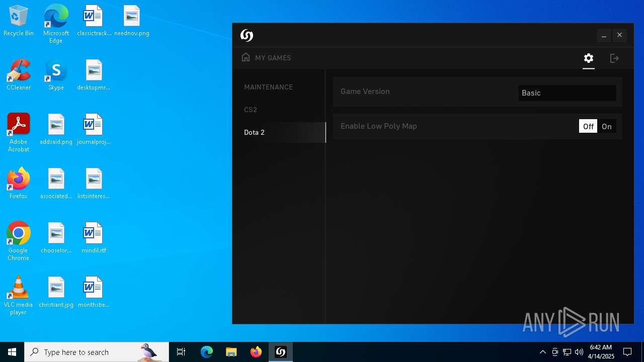644x362 pixels.
Task: Open MY GAMES tab
Action: pyautogui.click(x=273, y=58)
